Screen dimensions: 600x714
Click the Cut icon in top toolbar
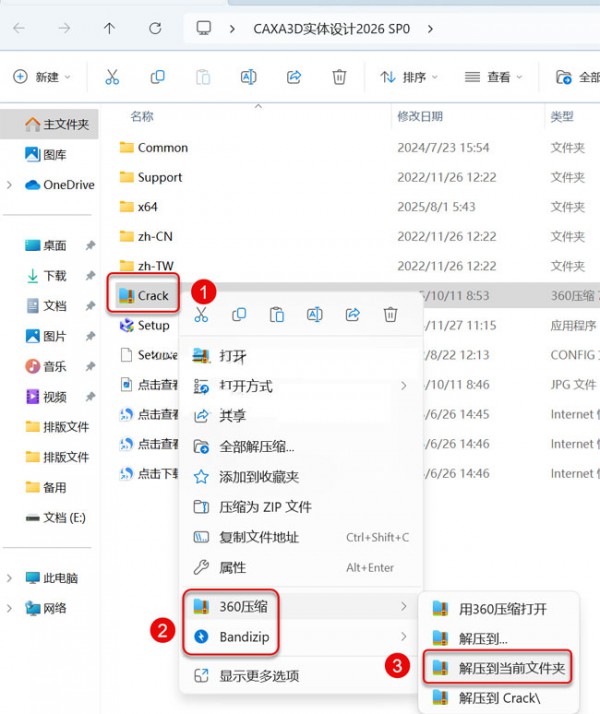(x=112, y=77)
